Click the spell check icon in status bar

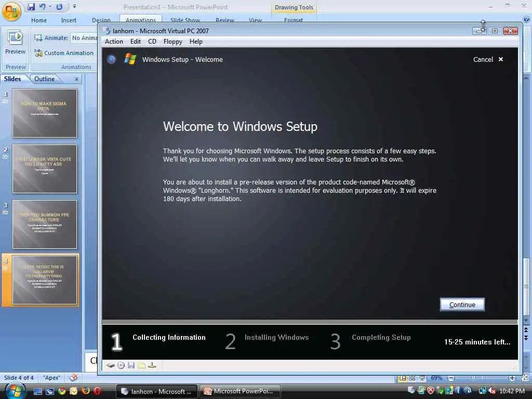73,378
